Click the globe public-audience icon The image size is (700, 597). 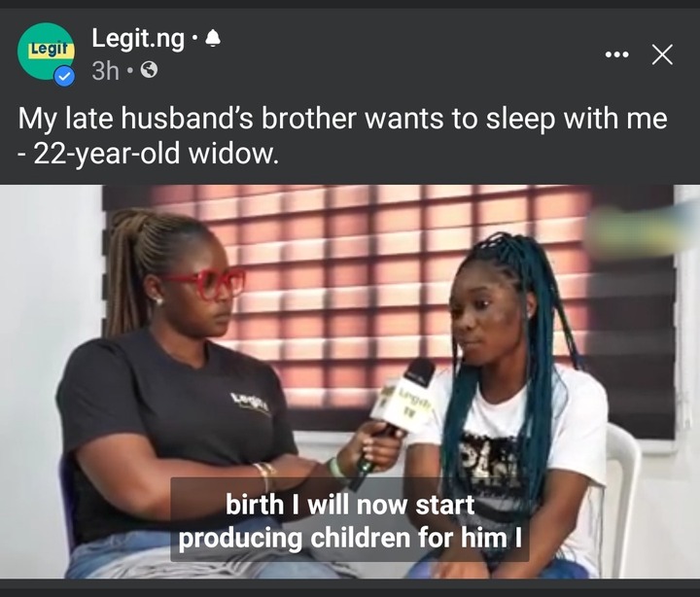click(x=149, y=70)
